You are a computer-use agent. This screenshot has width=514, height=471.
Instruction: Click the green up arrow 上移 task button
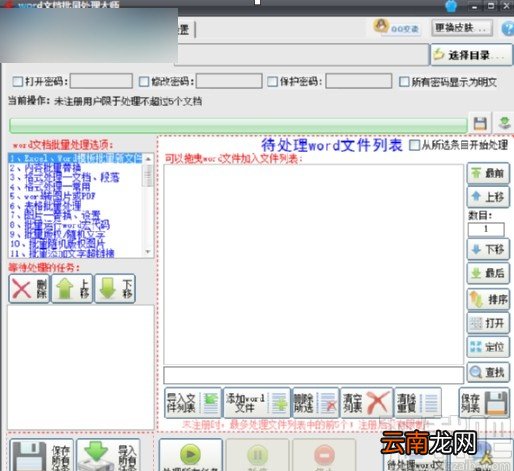tap(72, 289)
